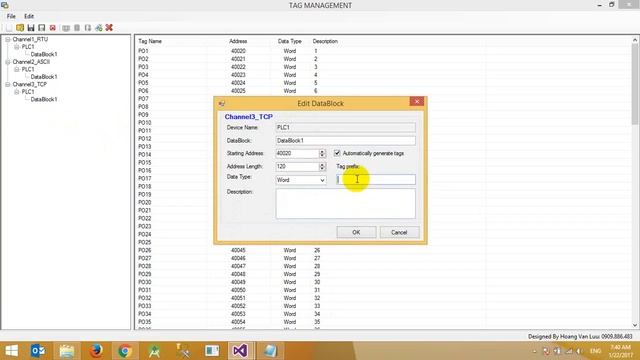Open the Data Type dropdown showing Word
The image size is (640, 360).
pyautogui.click(x=301, y=180)
